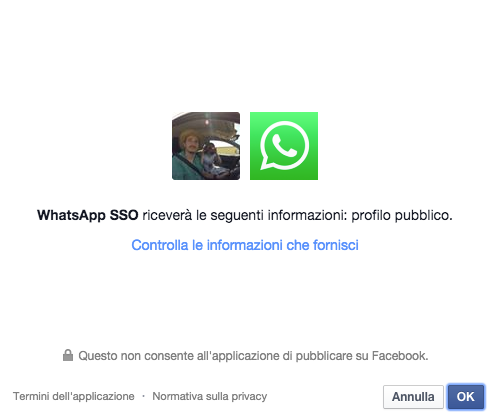This screenshot has width=492, height=418.
Task: Click the dot separator between footer links
Action: pos(143,396)
